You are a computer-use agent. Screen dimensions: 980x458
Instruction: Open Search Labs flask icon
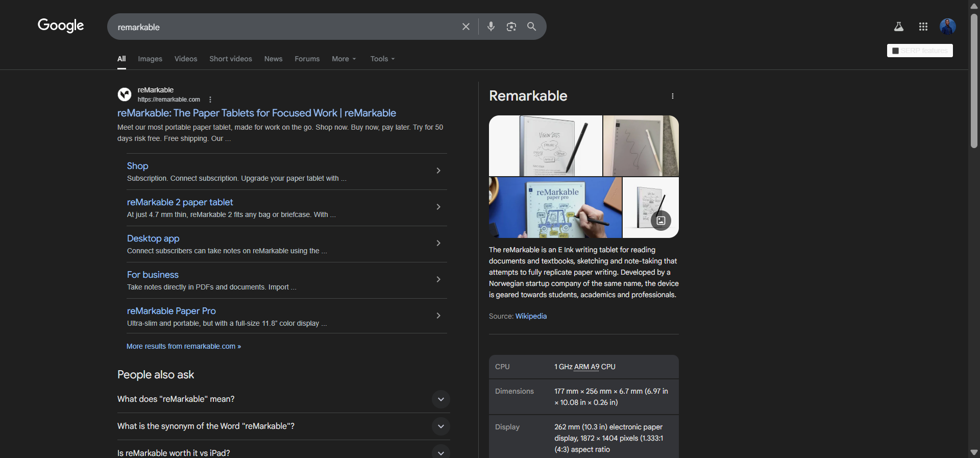pyautogui.click(x=899, y=27)
